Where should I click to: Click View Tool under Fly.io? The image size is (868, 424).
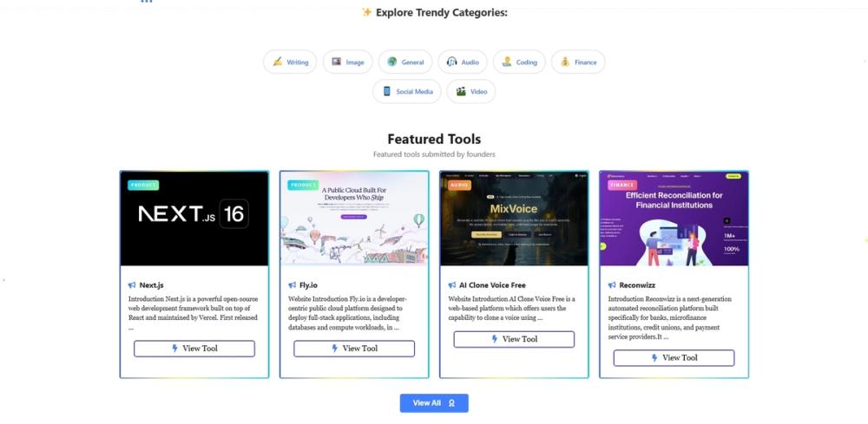354,349
